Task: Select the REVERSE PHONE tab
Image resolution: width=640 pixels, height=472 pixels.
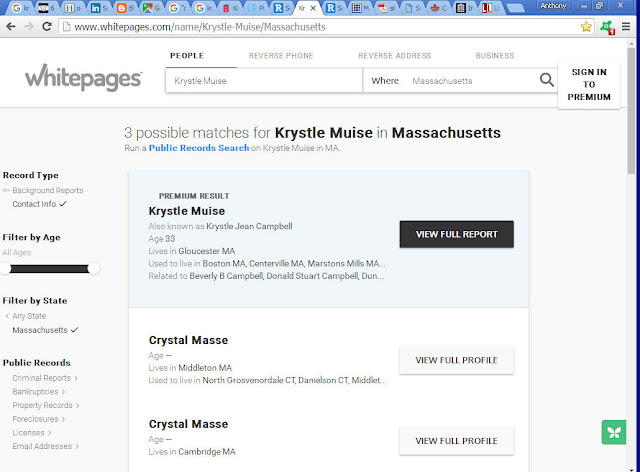Action: point(281,56)
